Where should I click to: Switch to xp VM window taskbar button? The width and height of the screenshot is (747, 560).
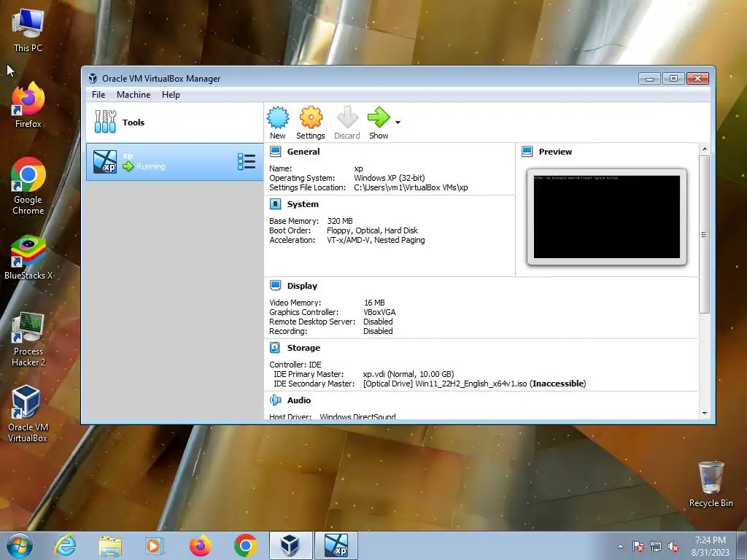336,545
